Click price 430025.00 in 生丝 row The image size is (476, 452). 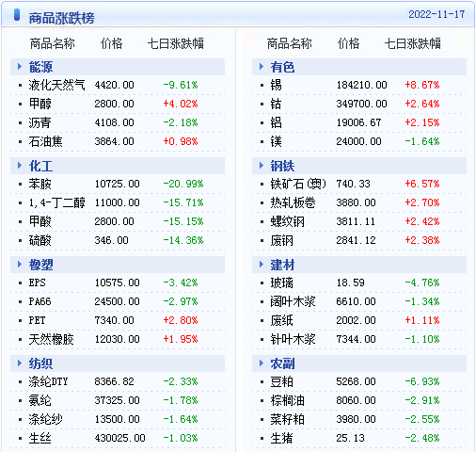[x=119, y=438]
